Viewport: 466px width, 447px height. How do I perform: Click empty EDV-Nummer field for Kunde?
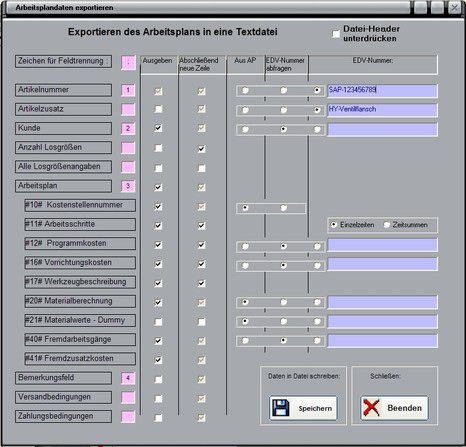coord(382,129)
